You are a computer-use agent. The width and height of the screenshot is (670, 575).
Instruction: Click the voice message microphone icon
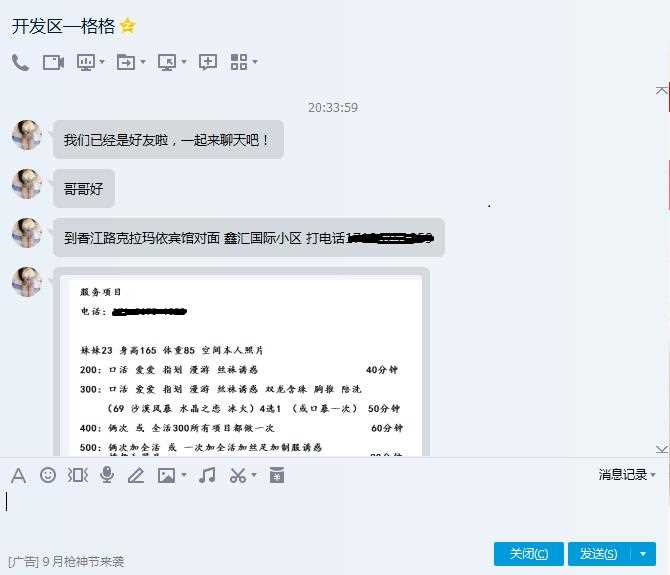coord(107,475)
